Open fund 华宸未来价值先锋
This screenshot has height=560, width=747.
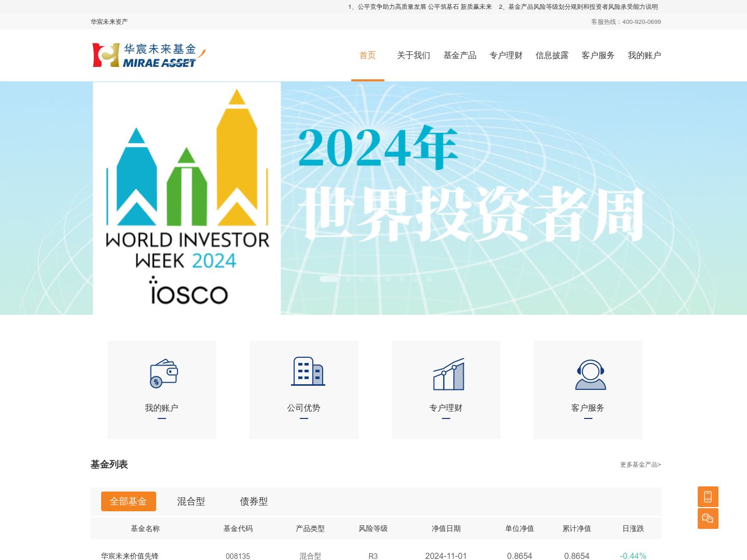[x=130, y=556]
